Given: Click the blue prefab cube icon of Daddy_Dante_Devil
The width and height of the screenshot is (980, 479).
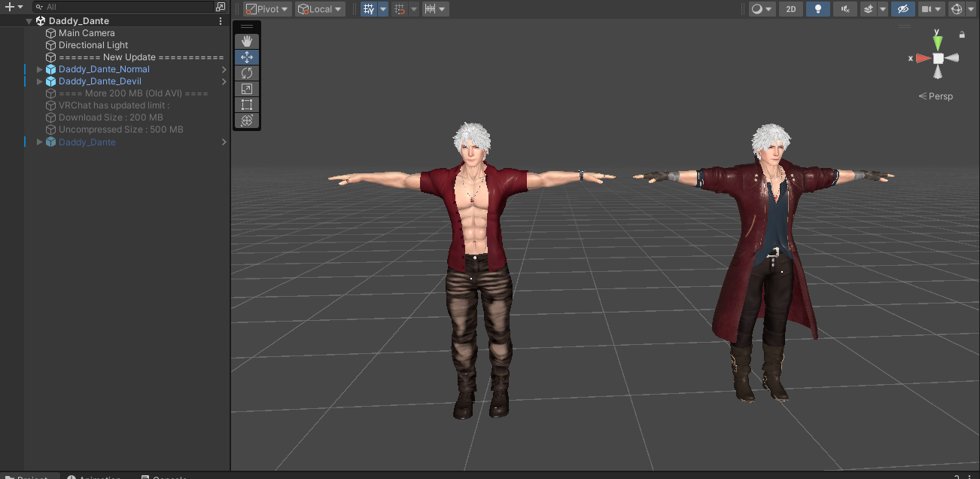Looking at the screenshot, I should pyautogui.click(x=50, y=81).
